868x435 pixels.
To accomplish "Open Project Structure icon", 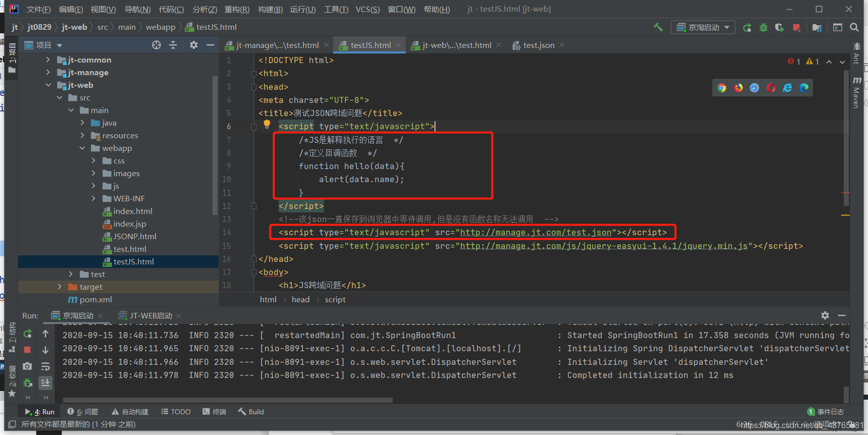I will tap(817, 27).
